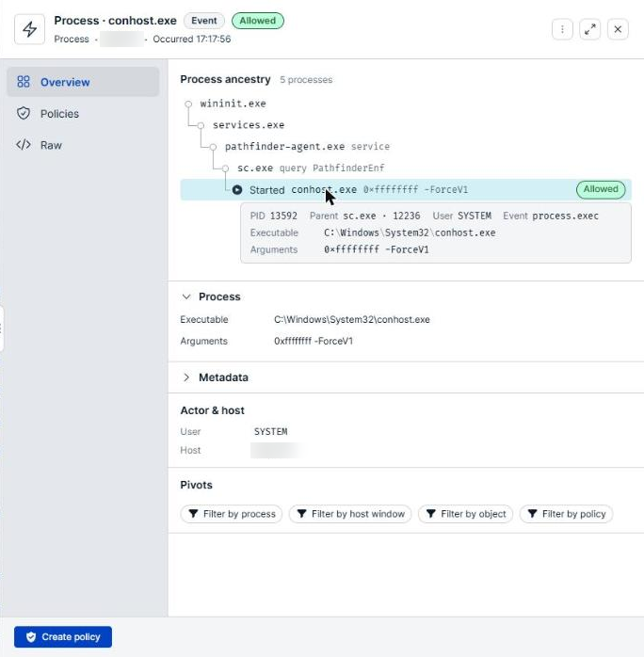The image size is (644, 657).
Task: Click the sc.exe tree node circle
Action: (x=225, y=168)
